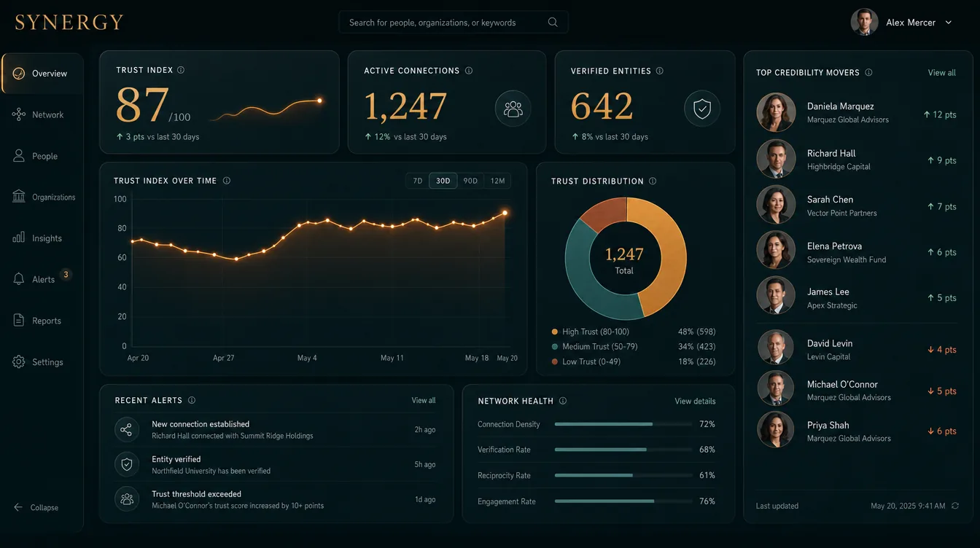The width and height of the screenshot is (980, 548).
Task: Click 'Northfield University has been verified' text
Action: coord(211,471)
